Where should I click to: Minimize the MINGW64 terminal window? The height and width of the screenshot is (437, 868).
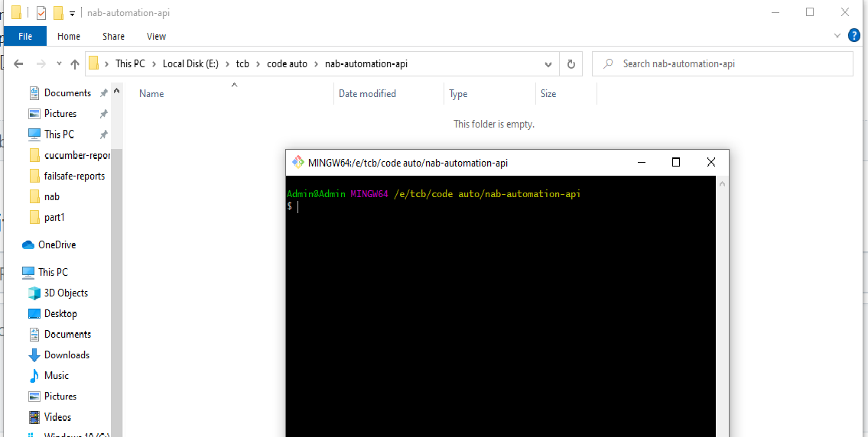(642, 162)
